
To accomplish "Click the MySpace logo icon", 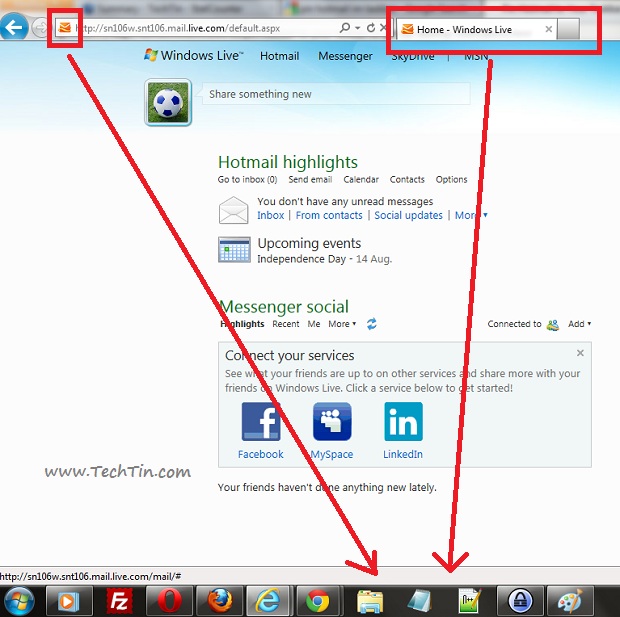I will 332,422.
